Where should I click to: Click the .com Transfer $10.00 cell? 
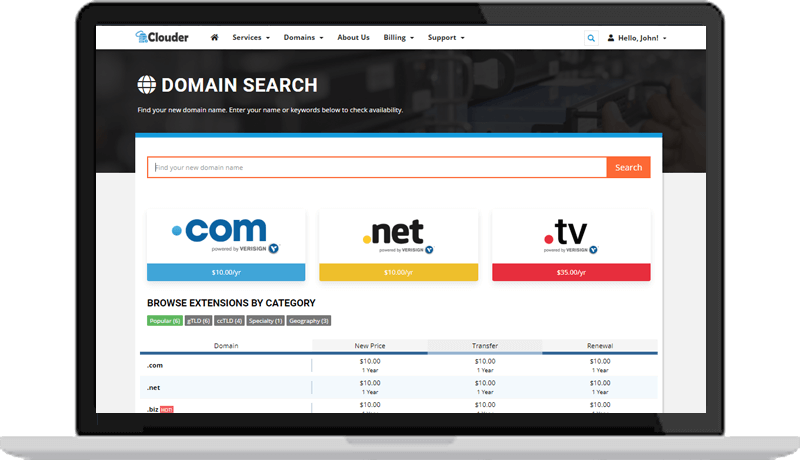pos(485,365)
